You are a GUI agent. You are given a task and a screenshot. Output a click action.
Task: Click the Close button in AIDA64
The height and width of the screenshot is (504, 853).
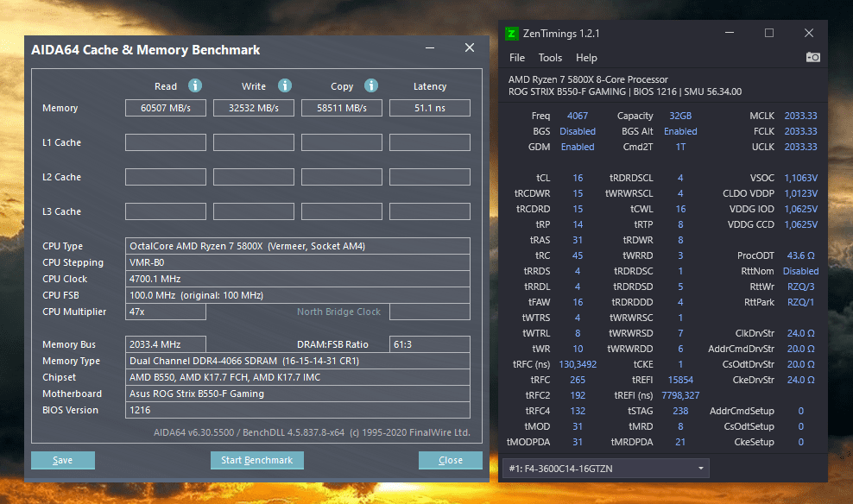tap(451, 460)
